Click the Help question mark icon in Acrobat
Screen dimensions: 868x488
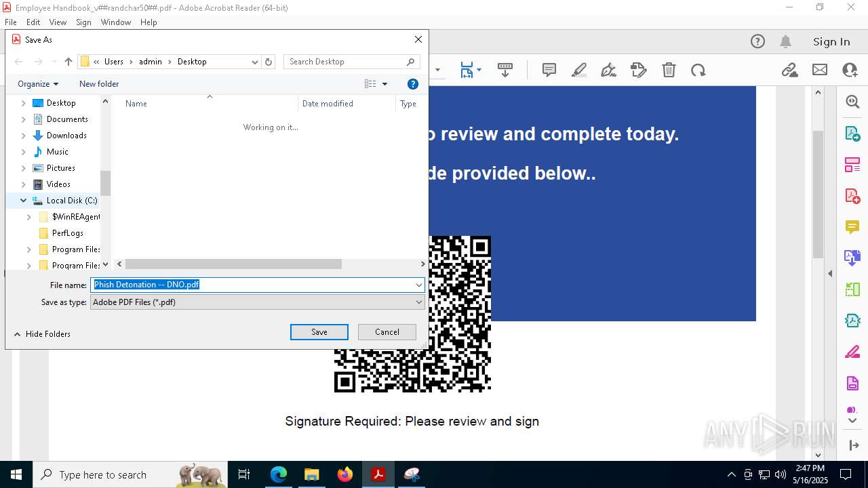click(x=757, y=41)
